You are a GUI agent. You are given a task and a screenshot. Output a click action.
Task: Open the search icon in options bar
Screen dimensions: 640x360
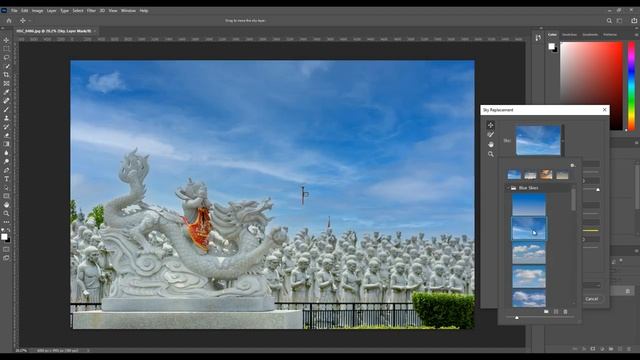(609, 20)
